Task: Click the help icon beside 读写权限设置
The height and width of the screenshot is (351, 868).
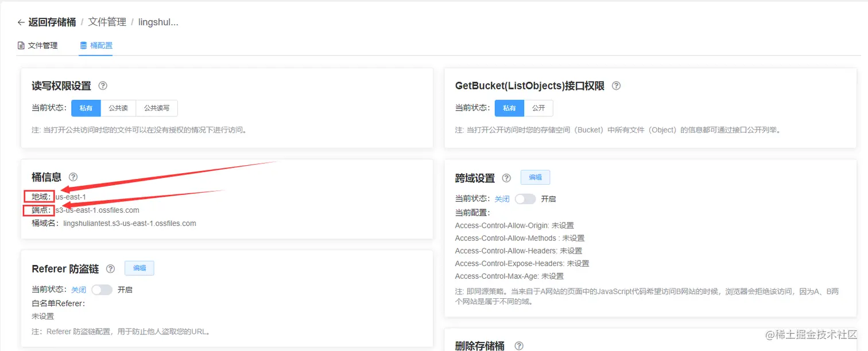Action: click(x=103, y=85)
